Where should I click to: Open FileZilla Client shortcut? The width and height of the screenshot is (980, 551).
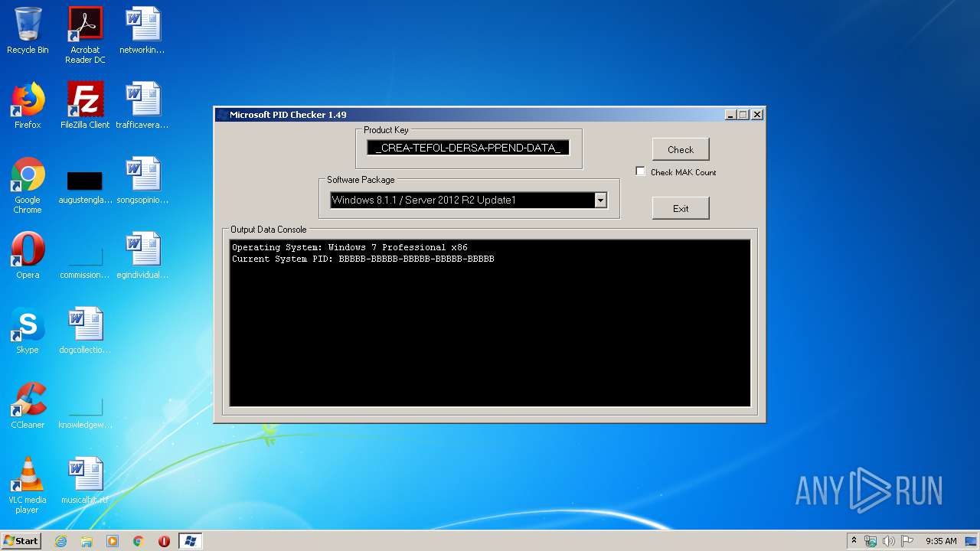click(85, 106)
